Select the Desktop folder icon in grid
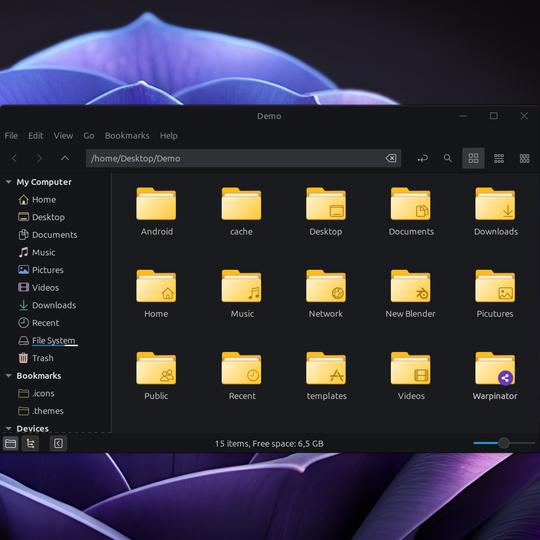 pyautogui.click(x=326, y=204)
